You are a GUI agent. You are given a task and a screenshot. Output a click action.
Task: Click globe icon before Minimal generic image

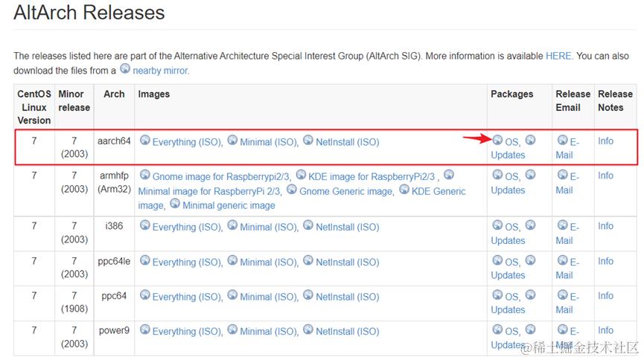(175, 203)
